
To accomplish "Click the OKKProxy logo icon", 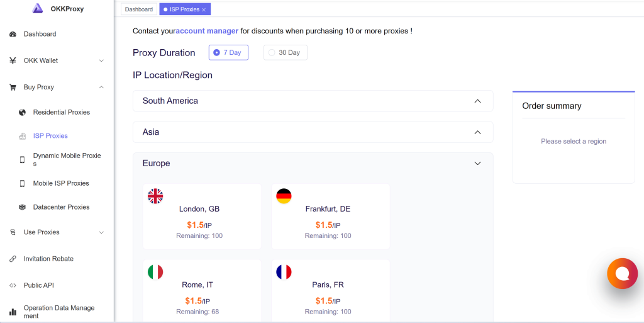I will coord(38,9).
